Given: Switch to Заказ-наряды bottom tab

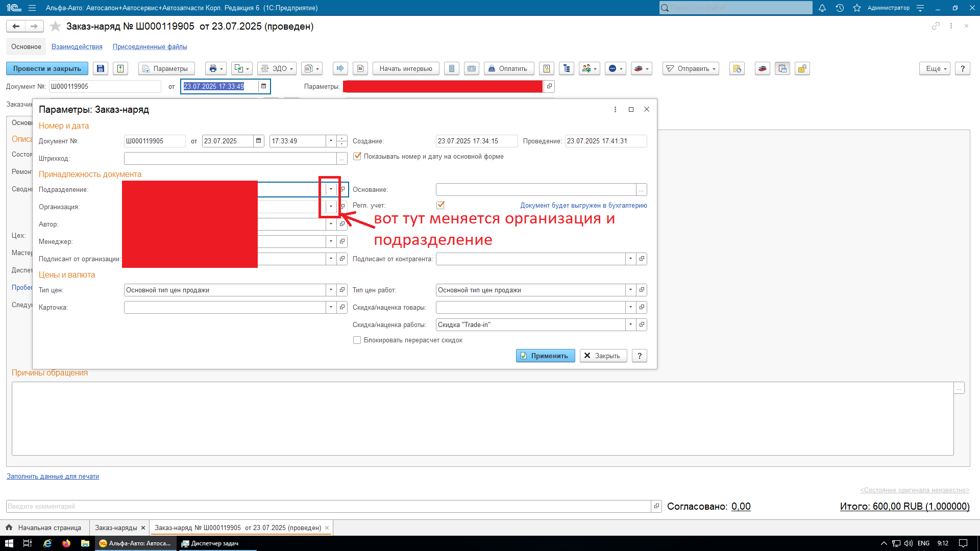Looking at the screenshot, I should pos(116,528).
